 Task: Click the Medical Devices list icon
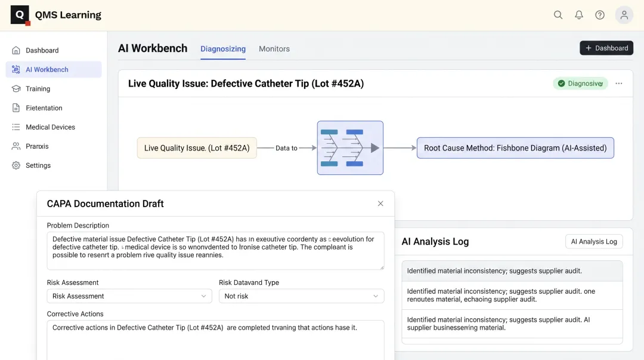16,127
